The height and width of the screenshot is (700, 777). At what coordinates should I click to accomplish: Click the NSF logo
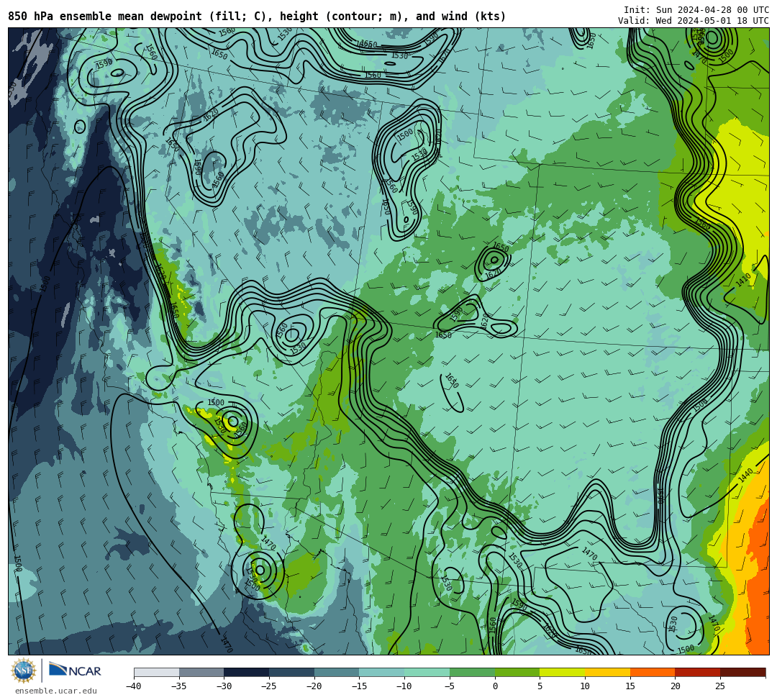[24, 671]
